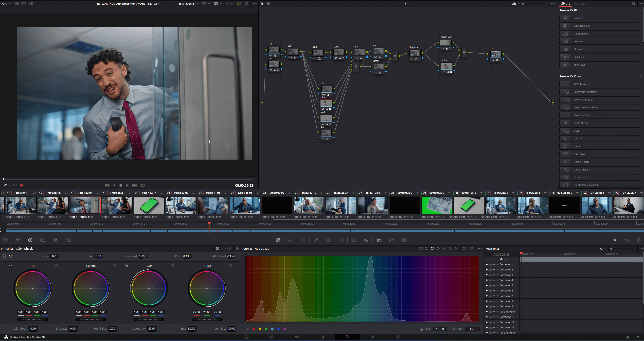The width and height of the screenshot is (644, 341).
Task: Switch to the Edit page
Action: click(x=297, y=337)
